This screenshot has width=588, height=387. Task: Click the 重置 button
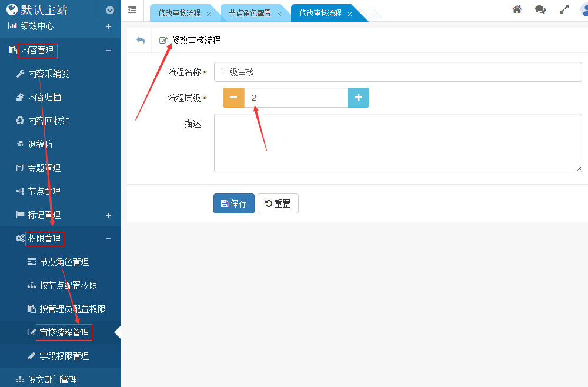(278, 203)
